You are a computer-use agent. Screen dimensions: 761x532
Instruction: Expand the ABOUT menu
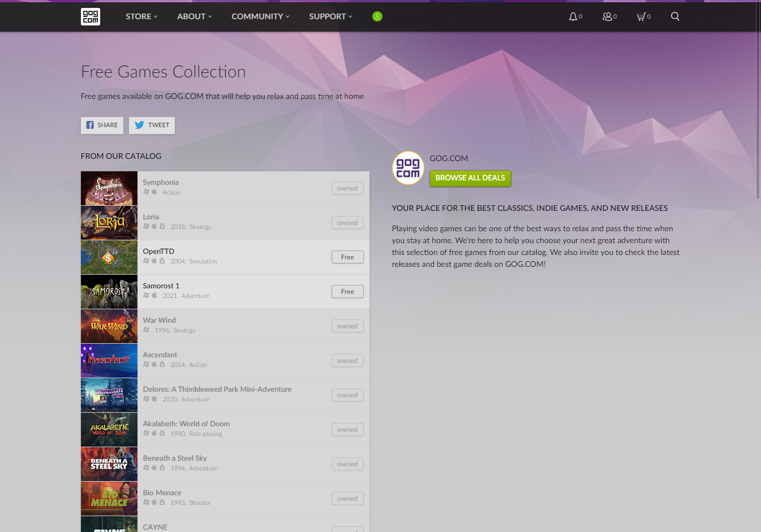click(194, 16)
